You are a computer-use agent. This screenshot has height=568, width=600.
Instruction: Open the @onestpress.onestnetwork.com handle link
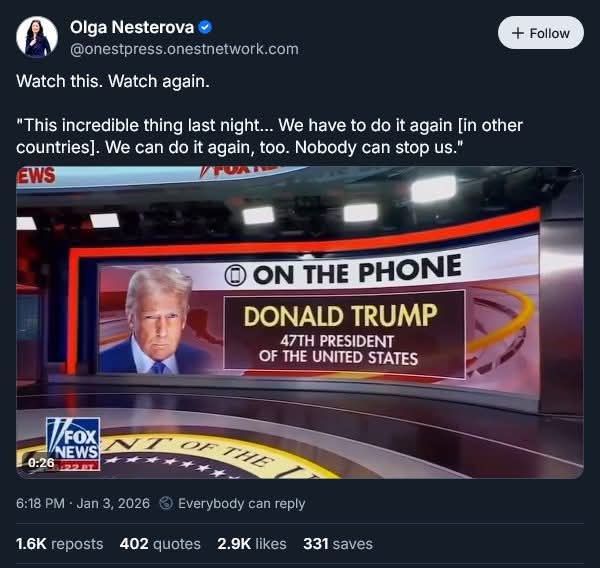(x=184, y=49)
